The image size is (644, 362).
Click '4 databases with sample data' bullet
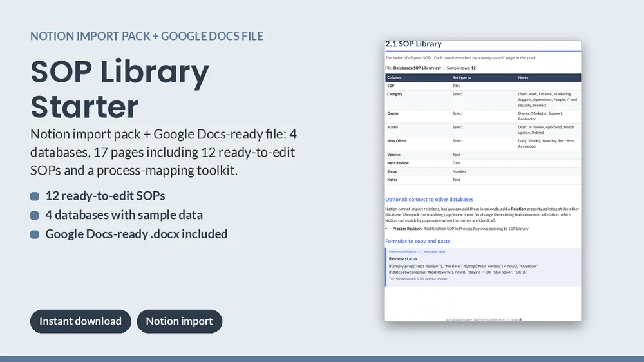(x=124, y=215)
